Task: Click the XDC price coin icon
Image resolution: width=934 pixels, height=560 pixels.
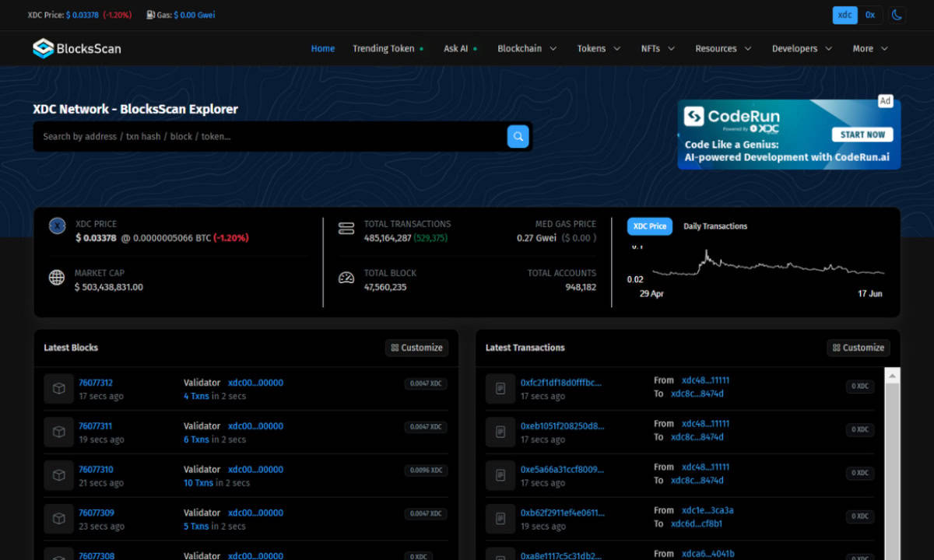Action: tap(57, 226)
